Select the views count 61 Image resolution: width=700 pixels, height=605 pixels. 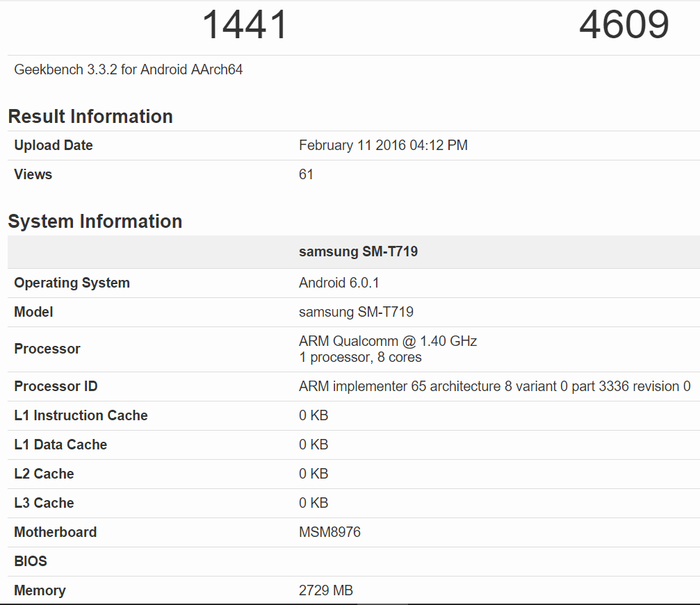(306, 174)
